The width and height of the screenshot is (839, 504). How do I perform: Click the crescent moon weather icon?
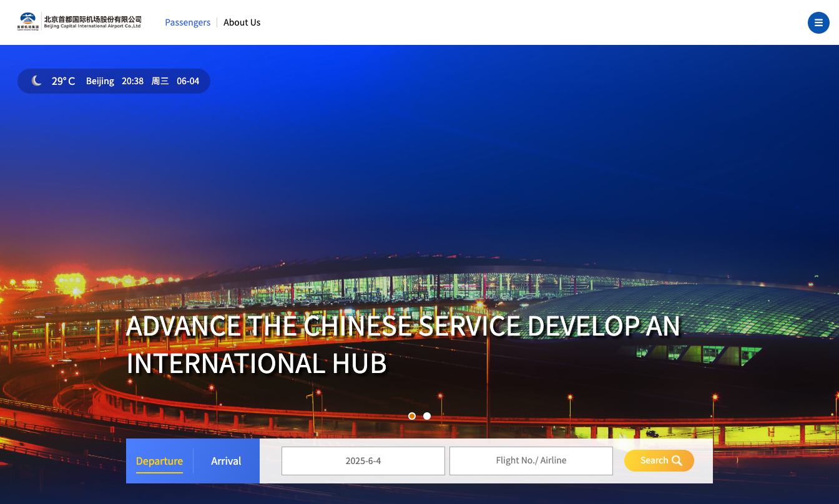(37, 80)
